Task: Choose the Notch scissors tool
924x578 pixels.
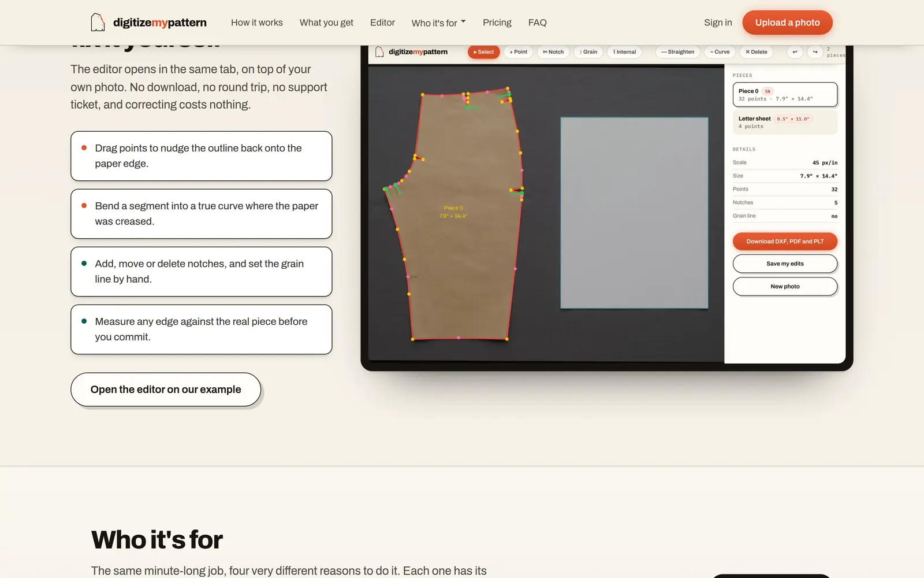Action: tap(553, 52)
